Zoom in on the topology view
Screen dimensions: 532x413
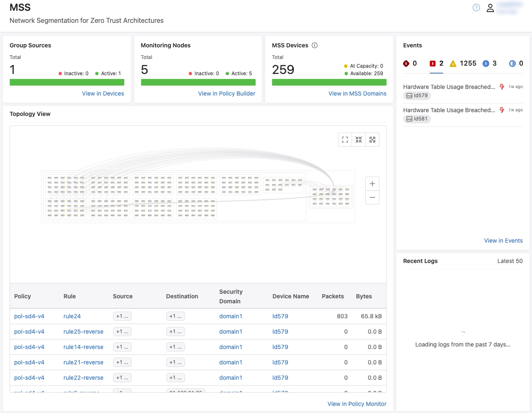click(372, 184)
